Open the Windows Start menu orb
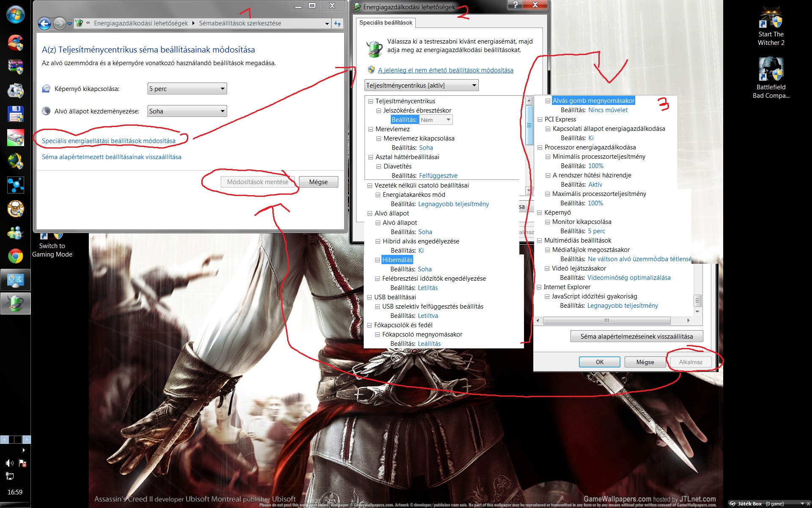Image resolution: width=812 pixels, height=508 pixels. (16, 15)
